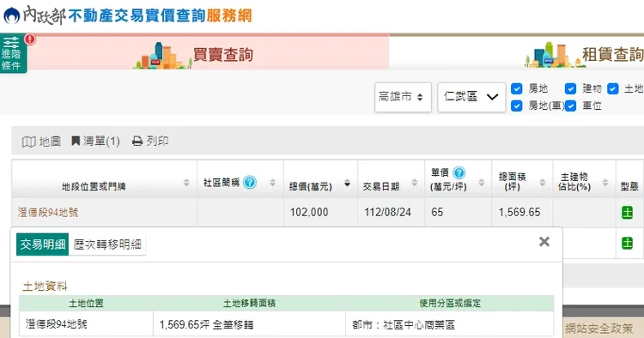Uncheck the 建物 checkbox
This screenshot has width=644, height=338.
(570, 88)
